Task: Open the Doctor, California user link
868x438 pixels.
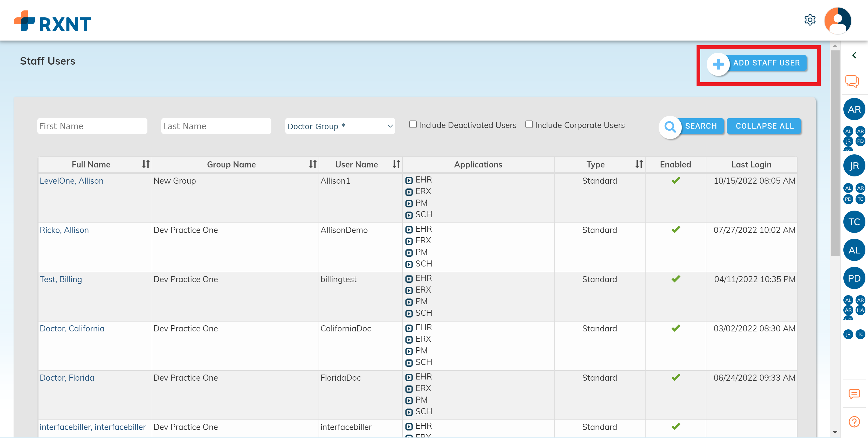Action: coord(72,329)
